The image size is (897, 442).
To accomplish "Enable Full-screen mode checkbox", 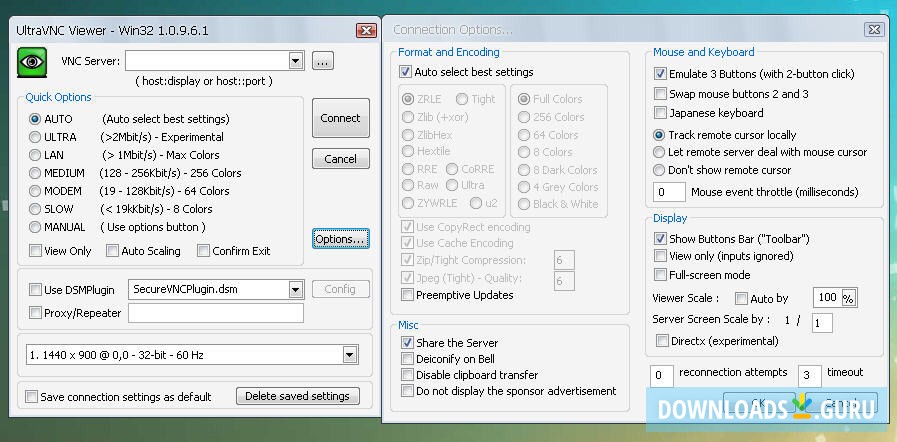I will [x=660, y=274].
